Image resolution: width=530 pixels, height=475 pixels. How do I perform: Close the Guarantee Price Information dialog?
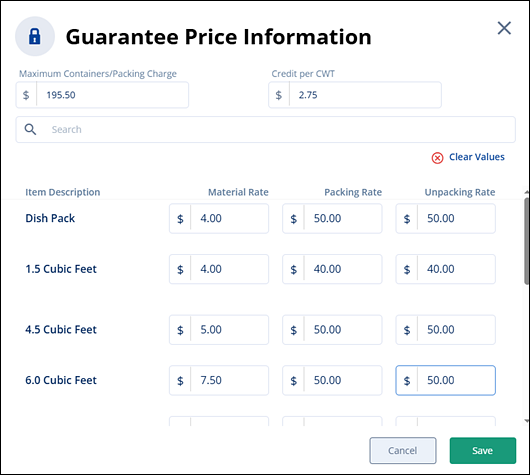pyautogui.click(x=504, y=28)
